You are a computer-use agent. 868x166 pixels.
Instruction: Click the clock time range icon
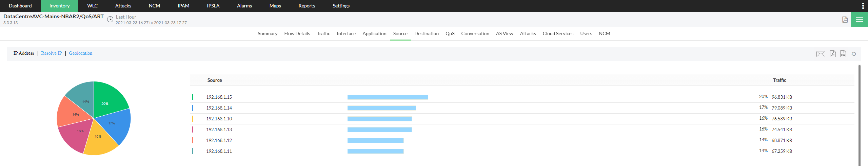tap(110, 20)
